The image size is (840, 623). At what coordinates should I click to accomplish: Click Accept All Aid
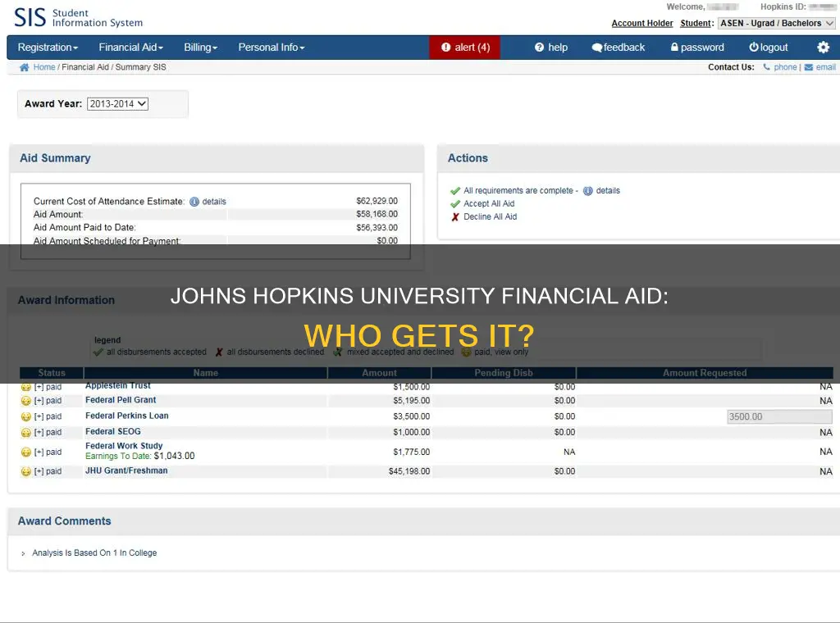pyautogui.click(x=489, y=203)
